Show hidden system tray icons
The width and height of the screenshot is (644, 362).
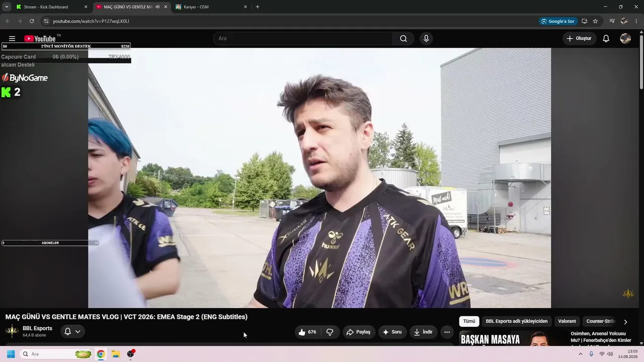(x=580, y=354)
